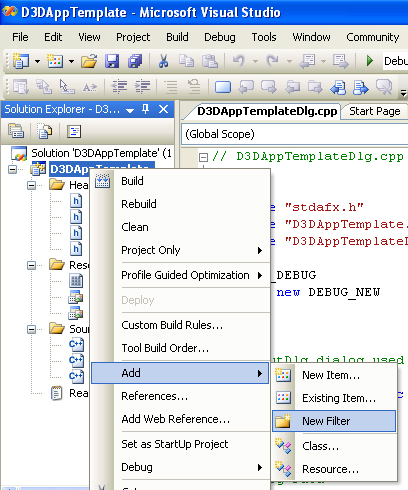Click the Open File folder icon
The image size is (408, 490).
point(89,61)
